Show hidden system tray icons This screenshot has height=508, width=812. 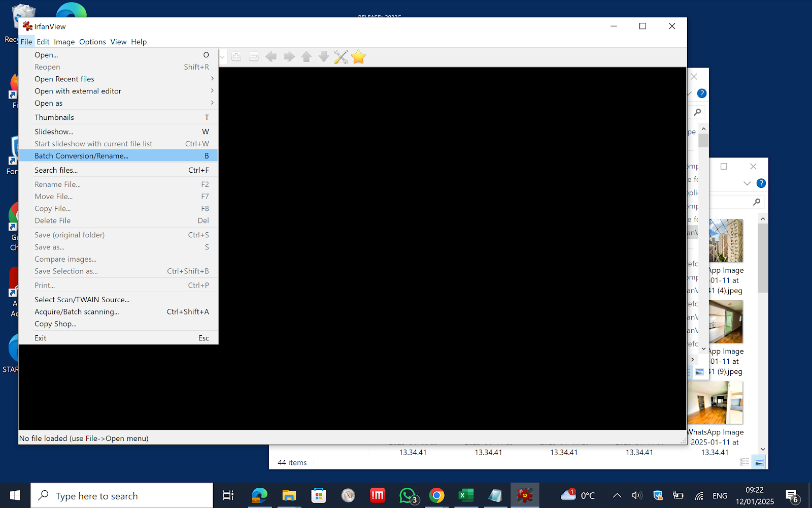point(617,496)
